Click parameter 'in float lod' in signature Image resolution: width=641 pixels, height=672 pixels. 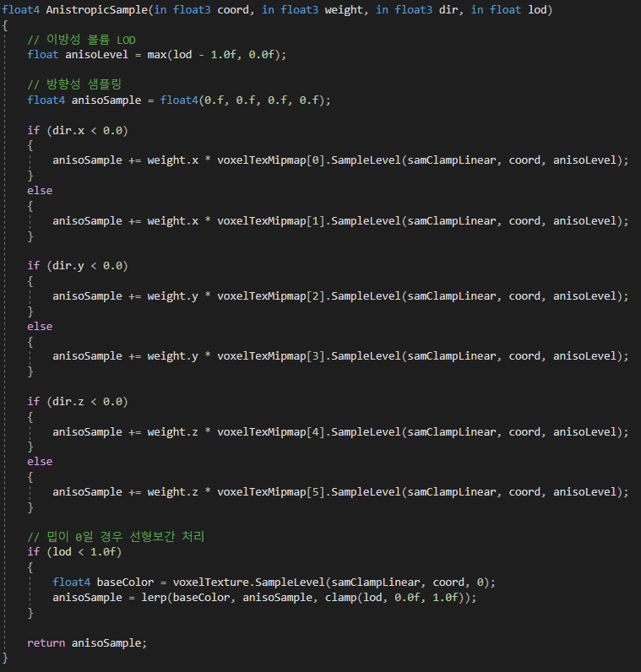[x=508, y=10]
